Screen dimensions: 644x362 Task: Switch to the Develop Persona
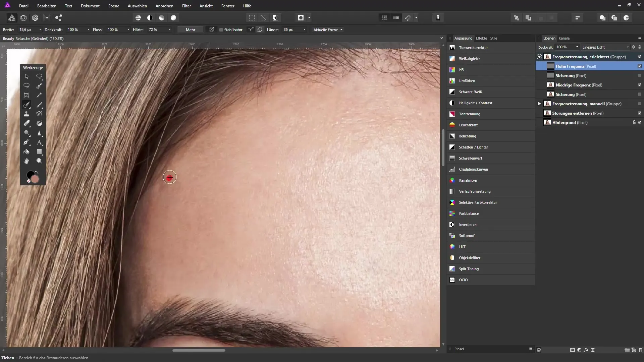coord(35,18)
